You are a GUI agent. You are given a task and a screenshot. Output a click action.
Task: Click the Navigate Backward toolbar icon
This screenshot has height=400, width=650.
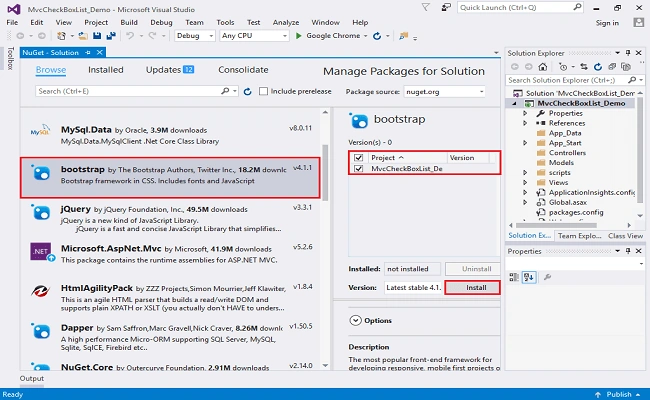(20, 36)
